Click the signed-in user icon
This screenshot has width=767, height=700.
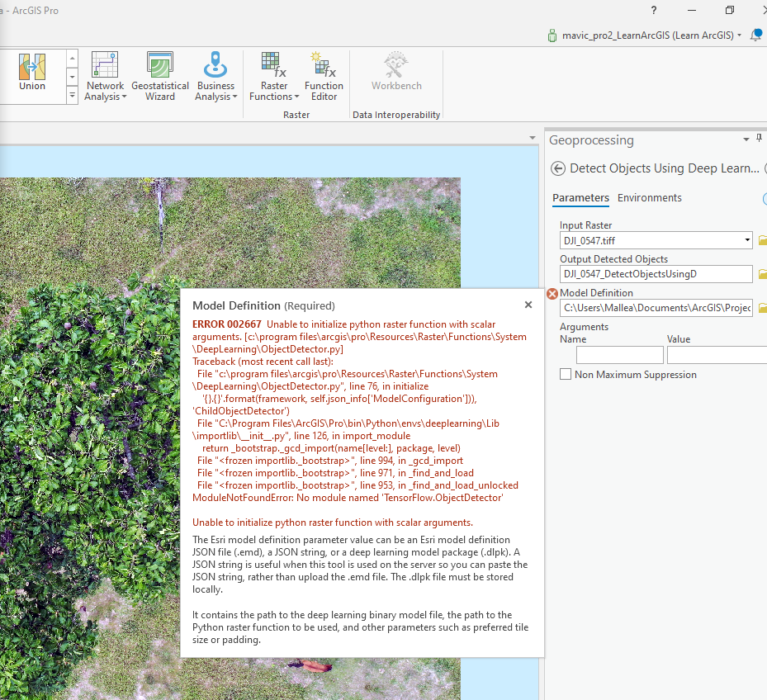point(552,35)
